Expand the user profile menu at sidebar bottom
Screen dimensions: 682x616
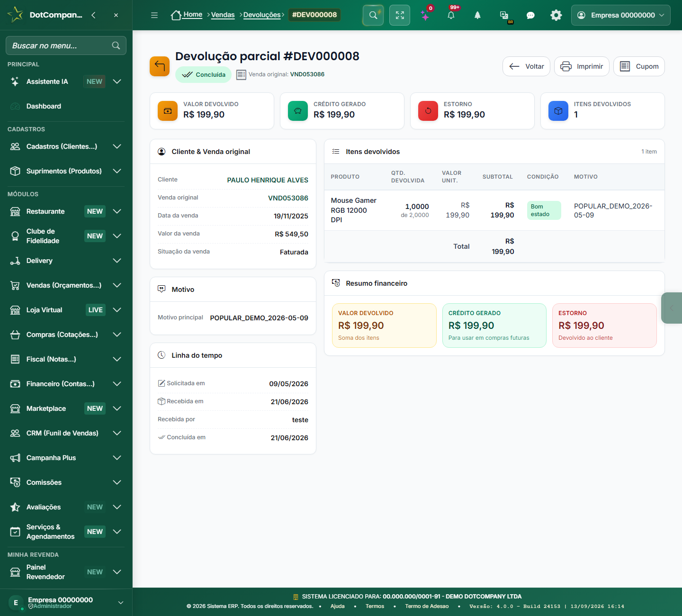[x=66, y=602]
